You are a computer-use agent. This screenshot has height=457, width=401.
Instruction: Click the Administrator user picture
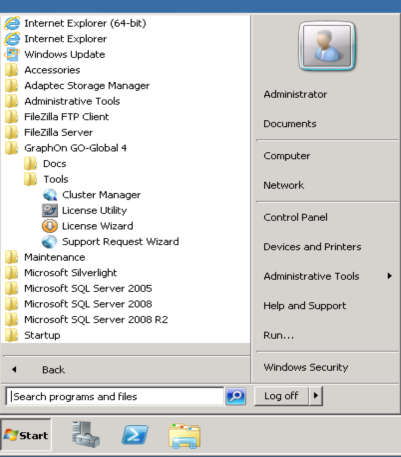point(327,46)
